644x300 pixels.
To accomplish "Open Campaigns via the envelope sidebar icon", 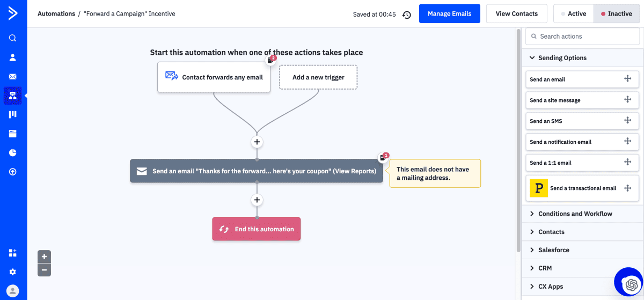I will point(13,77).
